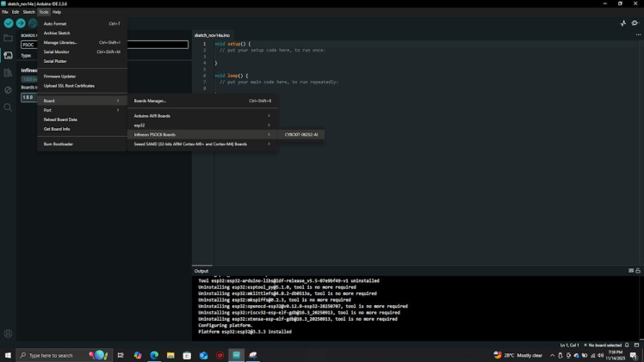Open the Serial Plotter toolbar icon
The image size is (644, 362).
(x=623, y=23)
